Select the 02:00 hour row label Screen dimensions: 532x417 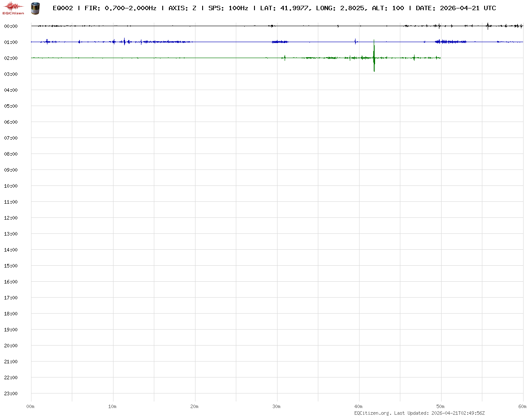coord(11,58)
